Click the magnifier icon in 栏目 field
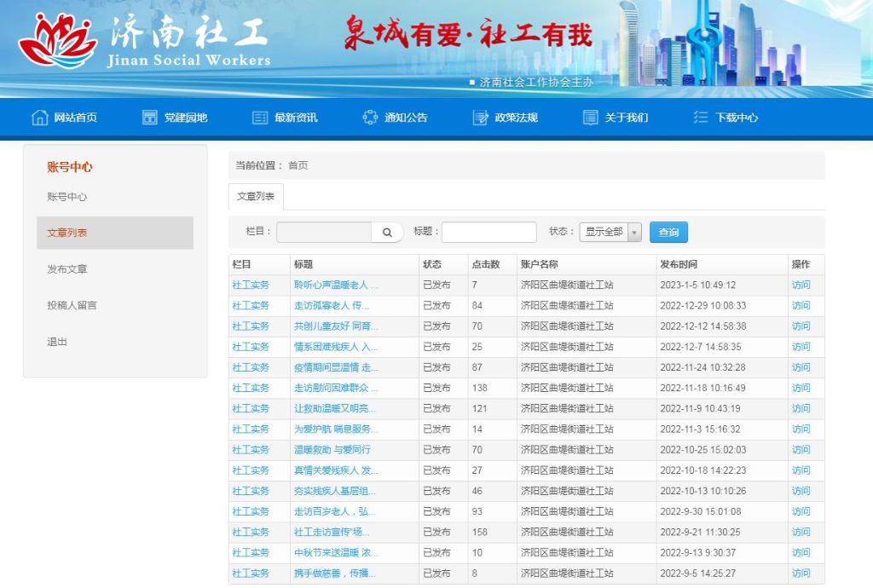873x588 pixels. 387,233
